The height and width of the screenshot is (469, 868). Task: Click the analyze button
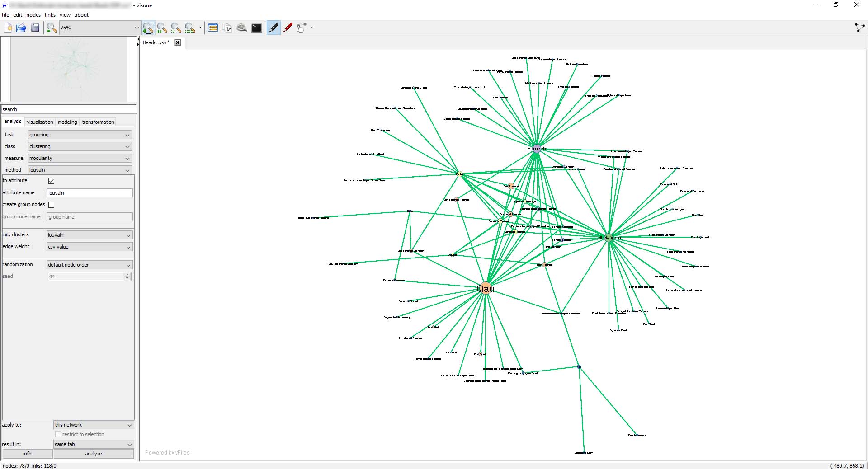pyautogui.click(x=94, y=454)
